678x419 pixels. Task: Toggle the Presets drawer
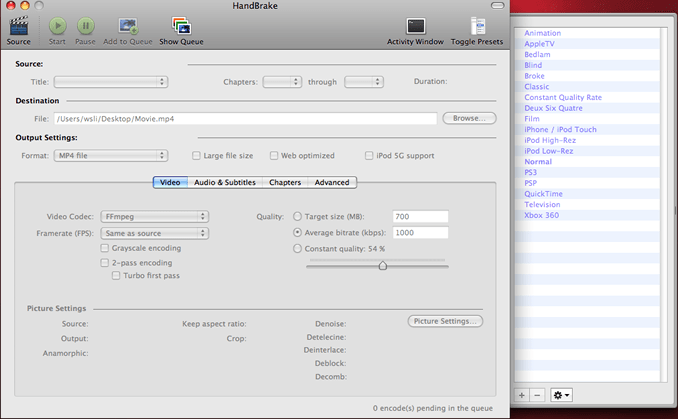pos(478,26)
